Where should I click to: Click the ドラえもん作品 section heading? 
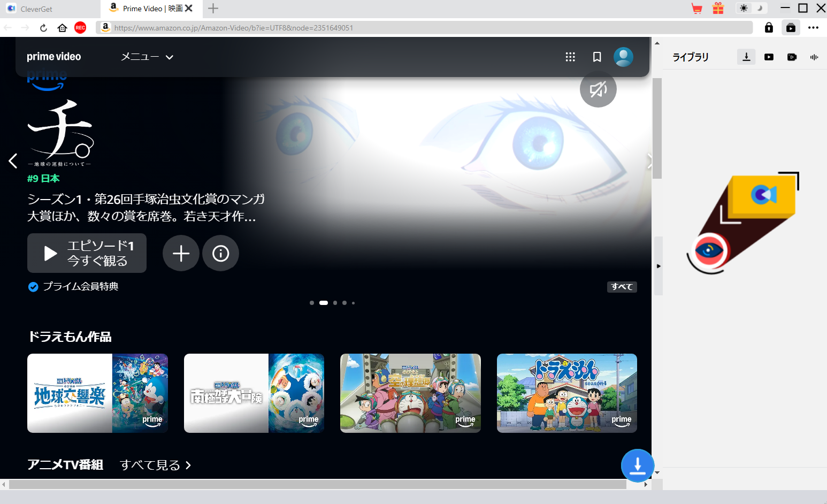pos(70,337)
